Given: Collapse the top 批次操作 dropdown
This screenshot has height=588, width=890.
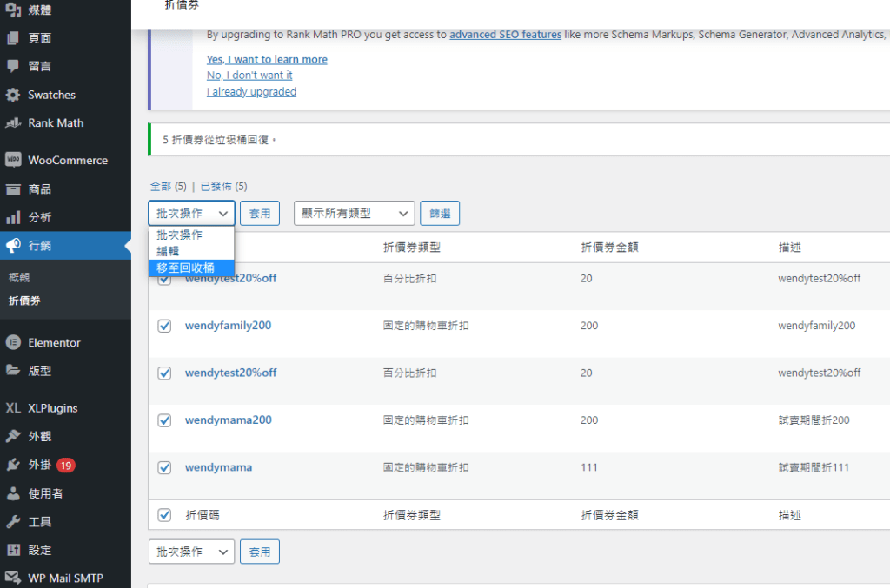Looking at the screenshot, I should [x=191, y=213].
